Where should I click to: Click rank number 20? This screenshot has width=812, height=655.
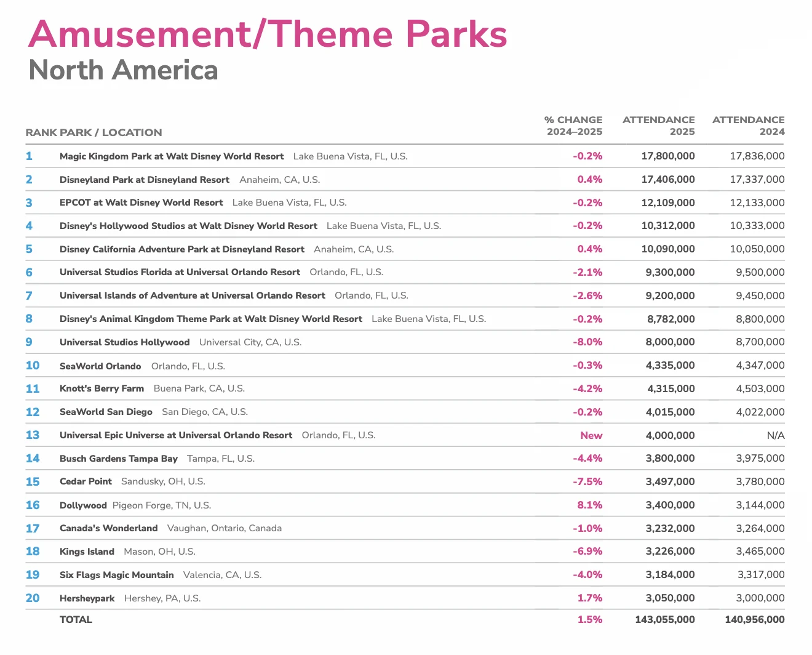pos(33,598)
